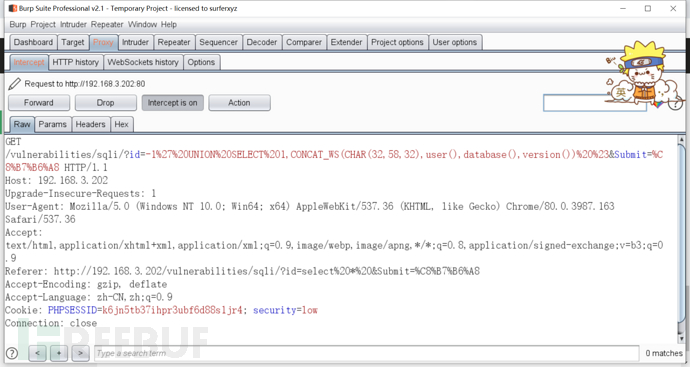Click the empty text box near top right
This screenshot has height=367, width=690.
595,103
